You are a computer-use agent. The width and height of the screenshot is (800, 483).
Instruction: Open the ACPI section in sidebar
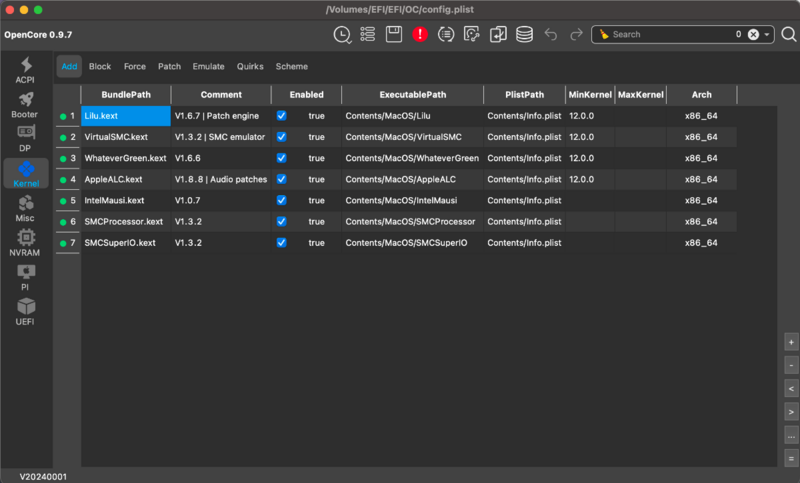click(x=25, y=71)
